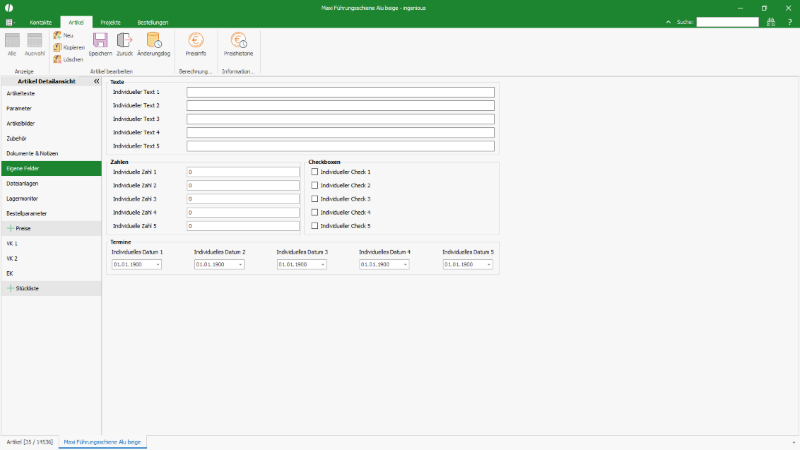The width and height of the screenshot is (800, 450).
Task: Open the Änderungslog
Action: 154,44
